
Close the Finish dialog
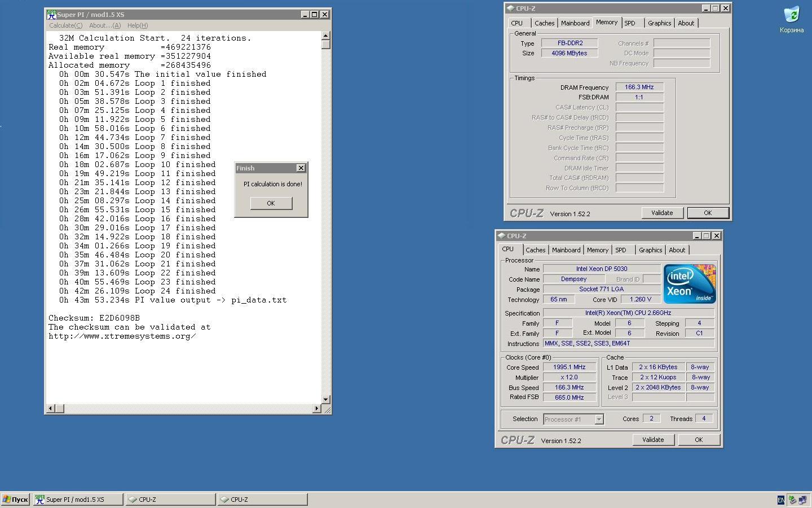[301, 168]
